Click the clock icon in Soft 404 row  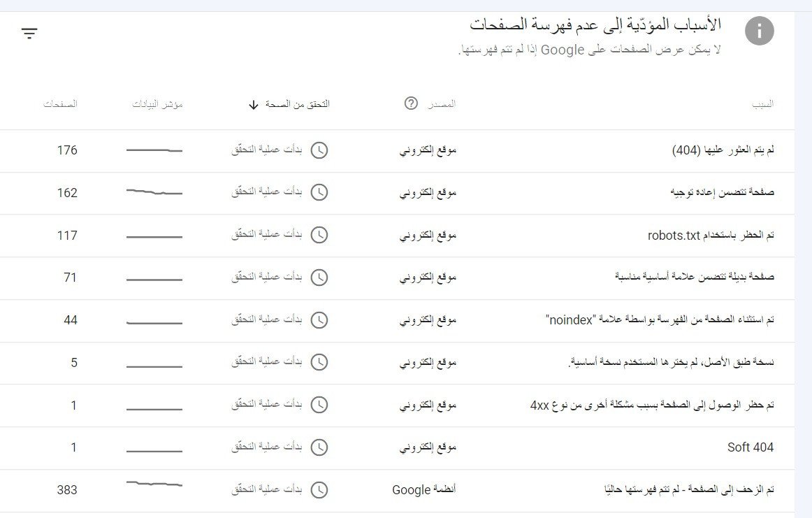(319, 447)
